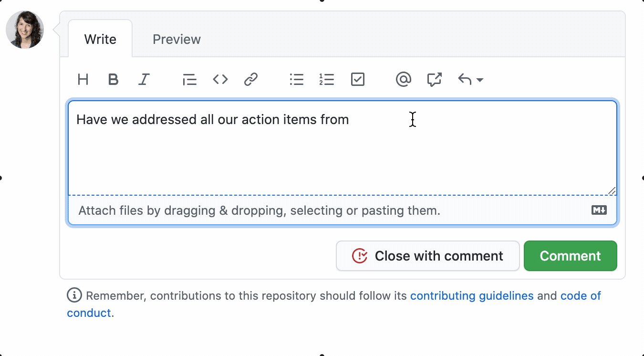Switch to the Preview tab
The image size is (644, 356).
pyautogui.click(x=176, y=39)
